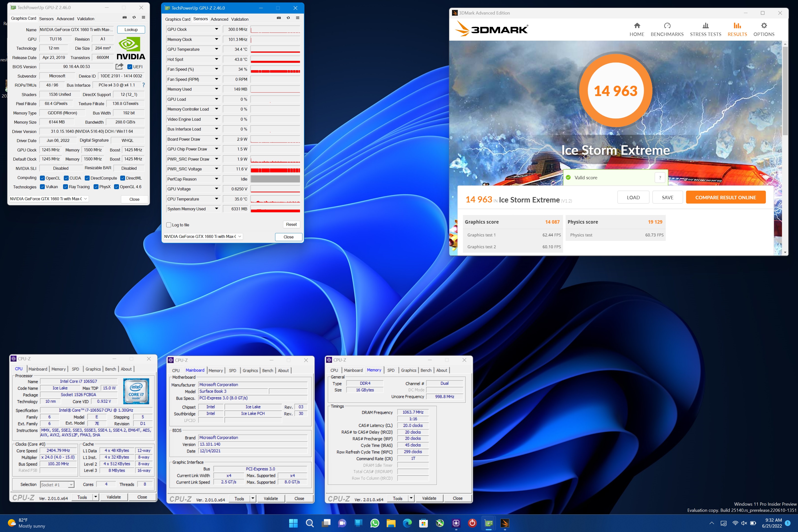This screenshot has width=798, height=532.
Task: Open File Explorer from taskbar
Action: 391,523
